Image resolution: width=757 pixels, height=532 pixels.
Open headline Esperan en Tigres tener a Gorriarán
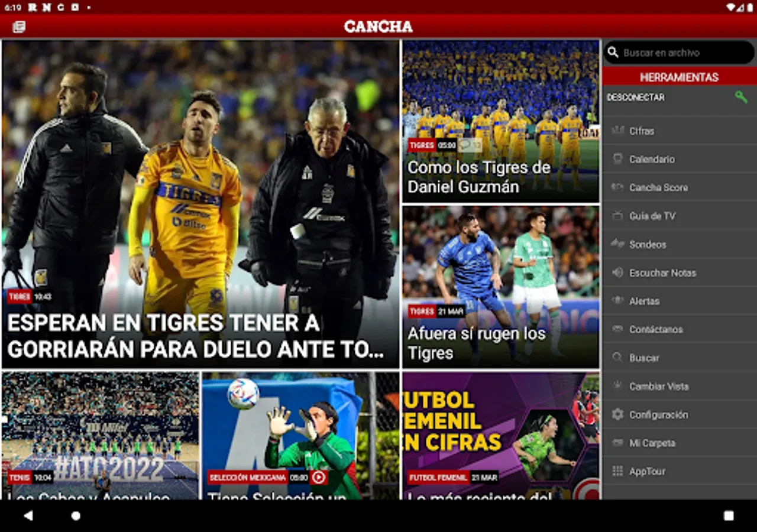point(196,336)
